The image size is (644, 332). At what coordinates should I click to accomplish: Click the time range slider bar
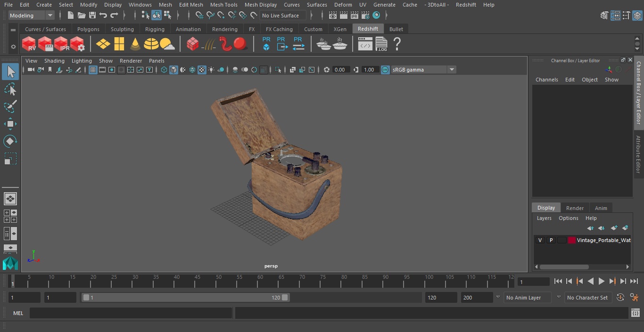(x=185, y=298)
